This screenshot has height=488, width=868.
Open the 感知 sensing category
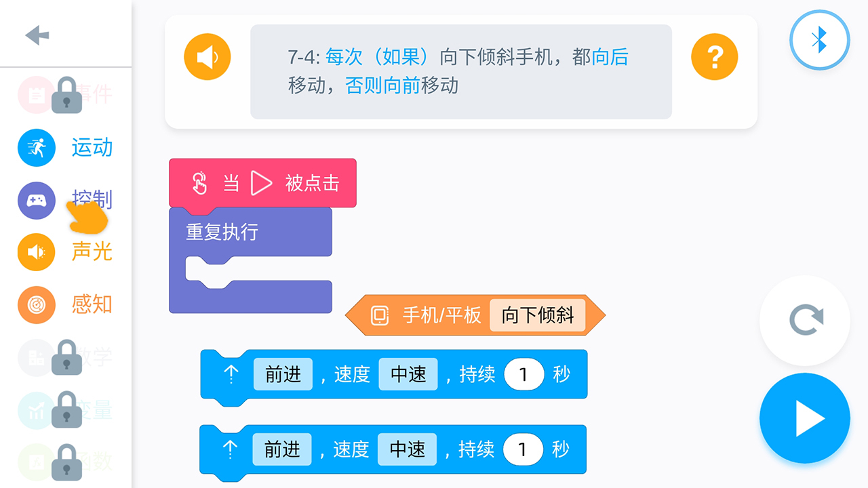[37, 305]
